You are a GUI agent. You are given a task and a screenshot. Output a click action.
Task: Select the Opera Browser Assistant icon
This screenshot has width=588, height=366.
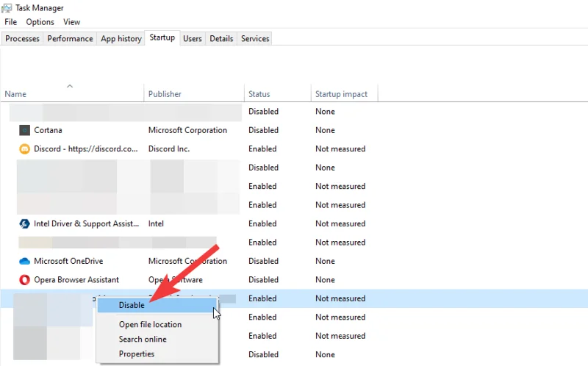coord(24,279)
